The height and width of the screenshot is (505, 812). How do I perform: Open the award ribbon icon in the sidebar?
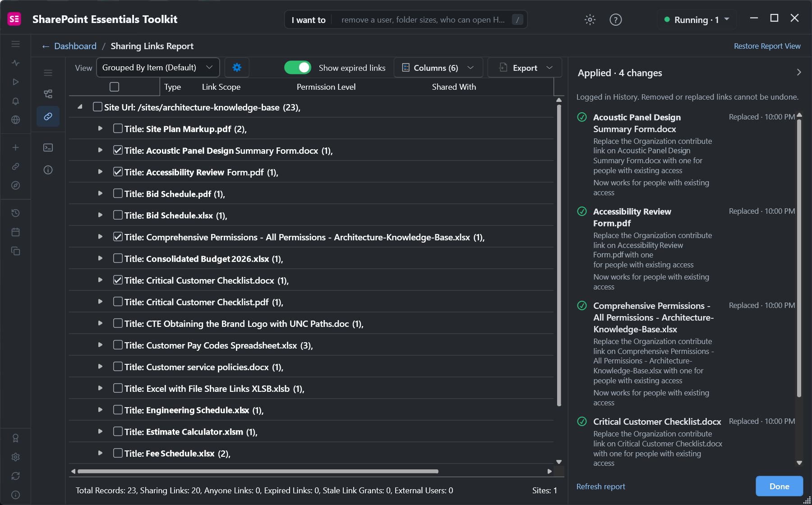click(16, 438)
